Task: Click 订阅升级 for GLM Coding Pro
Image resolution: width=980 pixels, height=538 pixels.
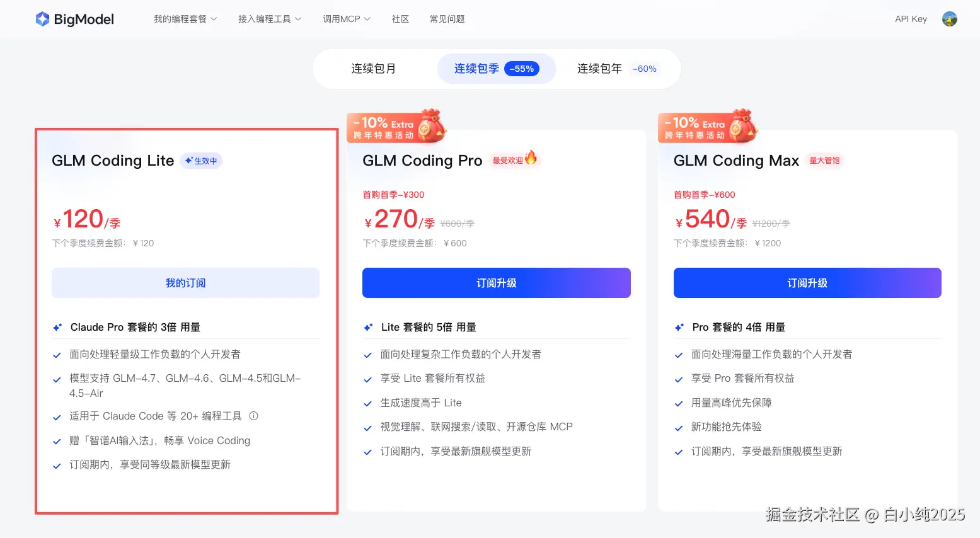Action: [496, 283]
